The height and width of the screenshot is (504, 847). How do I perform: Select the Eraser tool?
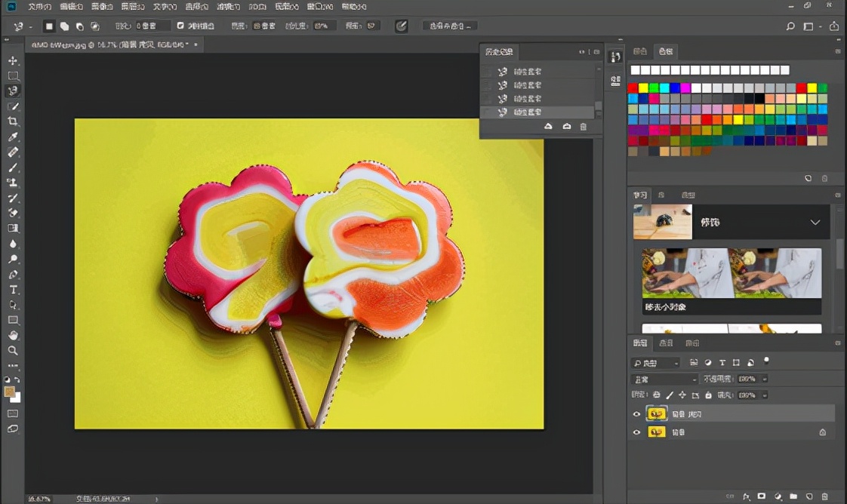click(x=13, y=214)
